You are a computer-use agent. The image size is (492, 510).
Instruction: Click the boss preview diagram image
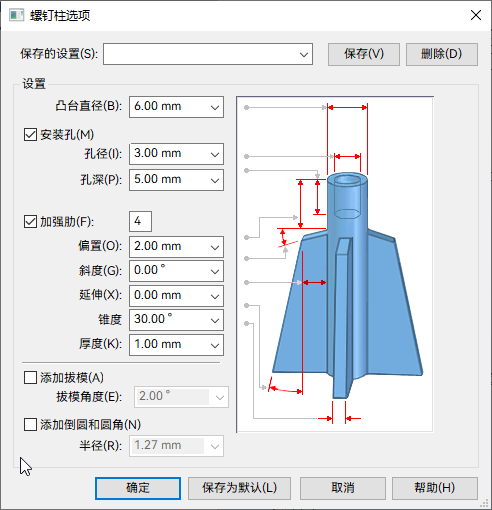(x=335, y=264)
